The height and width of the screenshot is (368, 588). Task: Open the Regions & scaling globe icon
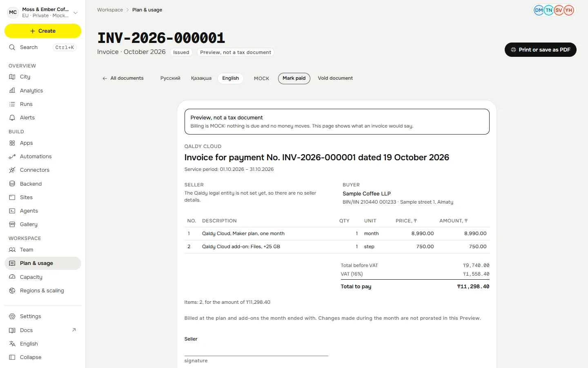(12, 291)
